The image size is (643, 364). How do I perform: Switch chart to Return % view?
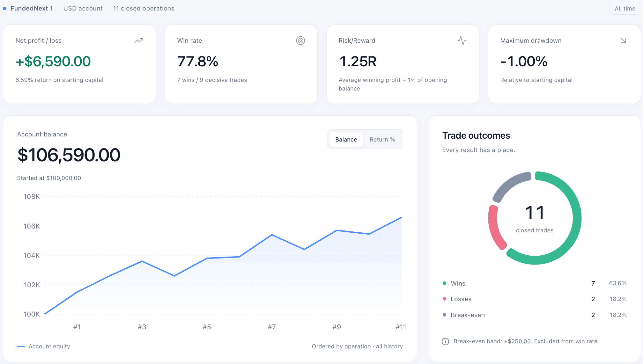pos(382,140)
